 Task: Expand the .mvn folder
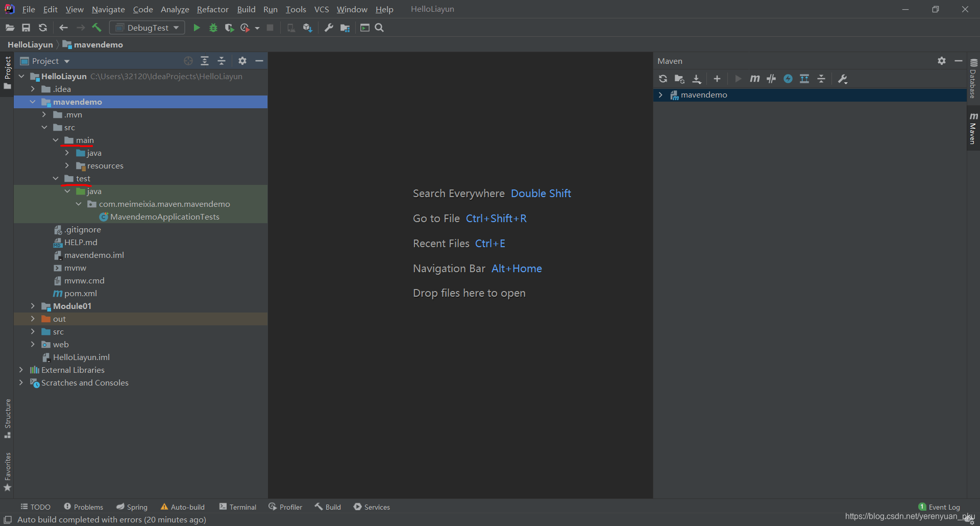(44, 114)
